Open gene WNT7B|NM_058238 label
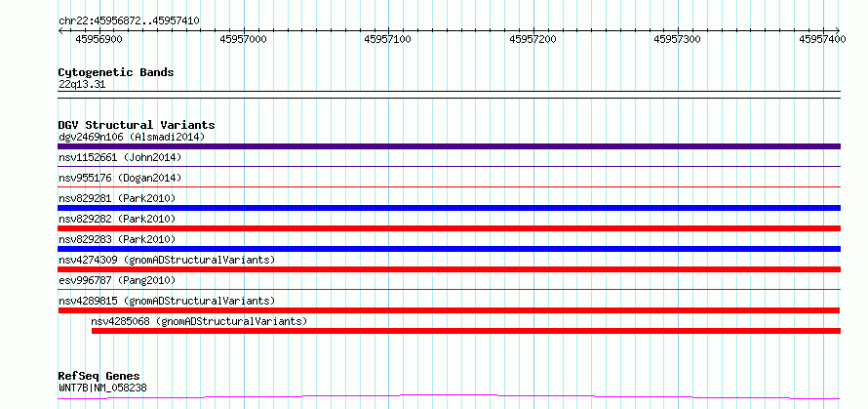This screenshot has width=868, height=409. point(103,388)
